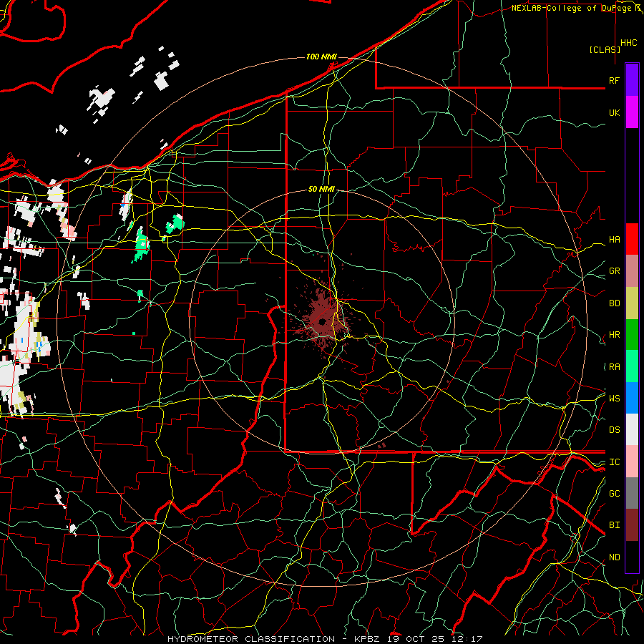The height and width of the screenshot is (644, 644).
Task: Click the GC gray legend swatch
Action: coord(632,493)
